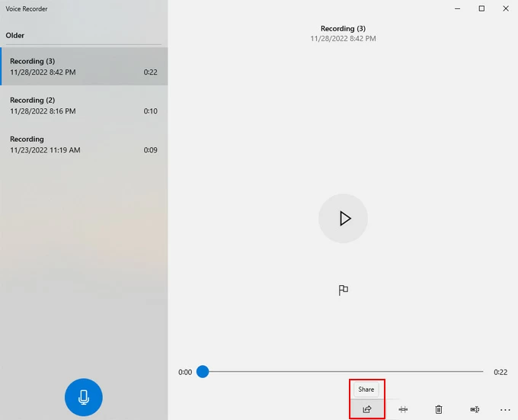
Task: Add a marker with the flag icon
Action: click(x=343, y=290)
